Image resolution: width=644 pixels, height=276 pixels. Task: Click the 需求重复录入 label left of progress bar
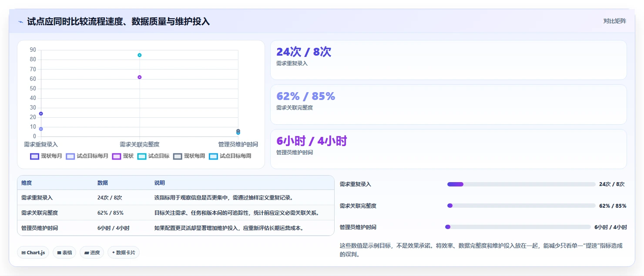(356, 184)
